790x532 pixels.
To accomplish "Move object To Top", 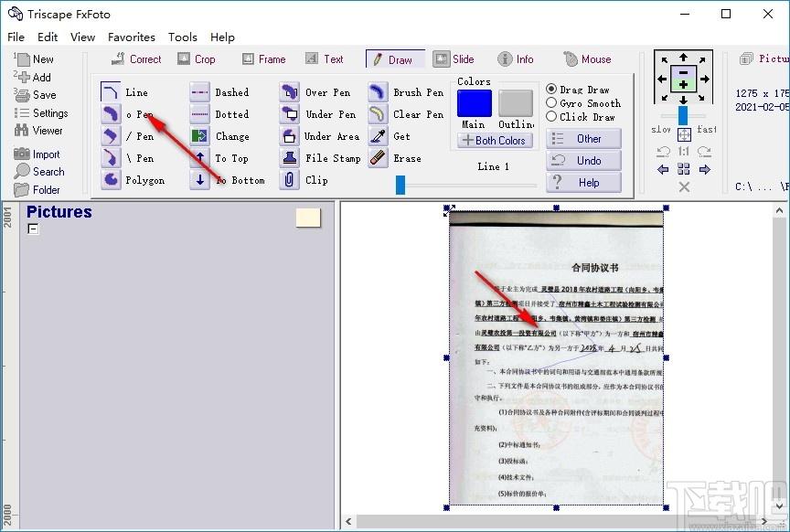I will pyautogui.click(x=200, y=158).
